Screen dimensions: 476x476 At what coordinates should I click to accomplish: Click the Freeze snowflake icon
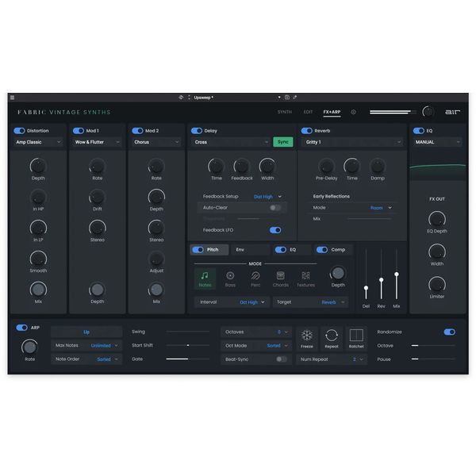point(307,336)
